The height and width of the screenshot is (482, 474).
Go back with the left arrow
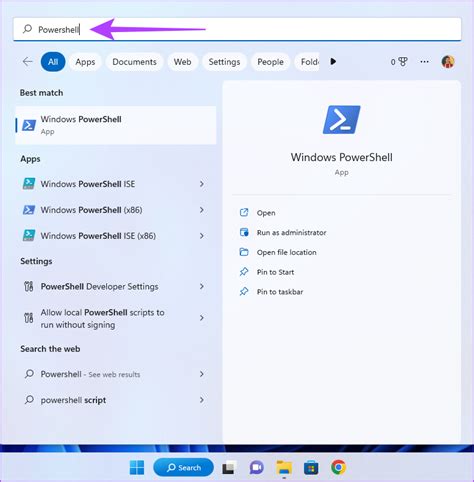[x=27, y=61]
